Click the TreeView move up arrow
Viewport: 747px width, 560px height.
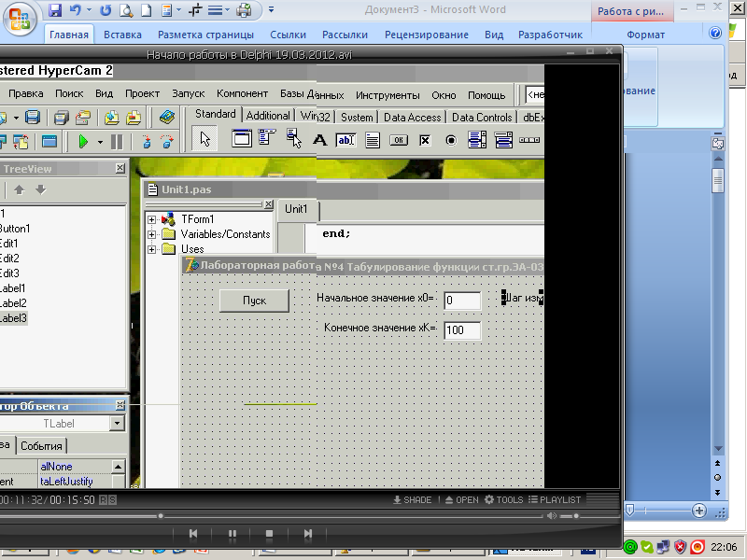(19, 189)
